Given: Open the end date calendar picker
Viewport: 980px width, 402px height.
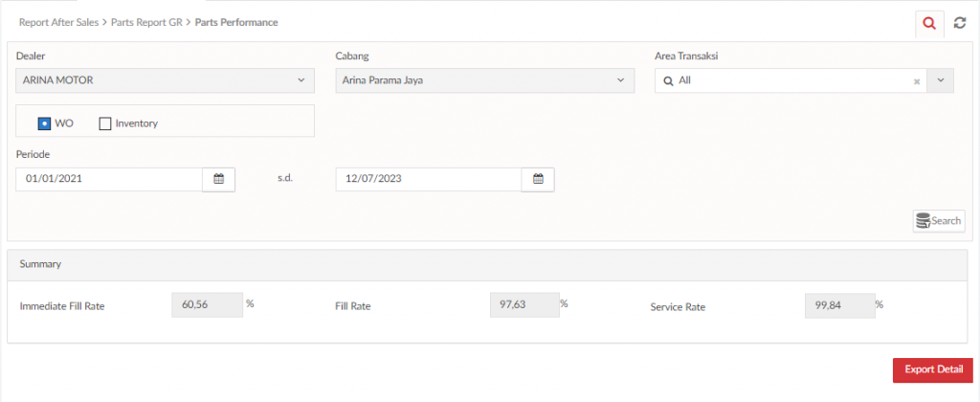Looking at the screenshot, I should click(x=538, y=179).
